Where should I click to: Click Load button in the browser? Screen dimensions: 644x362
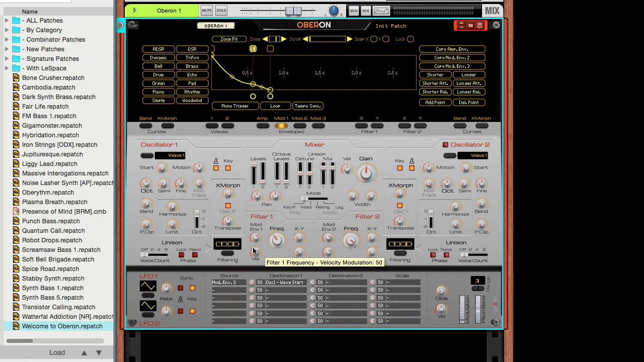[57, 352]
